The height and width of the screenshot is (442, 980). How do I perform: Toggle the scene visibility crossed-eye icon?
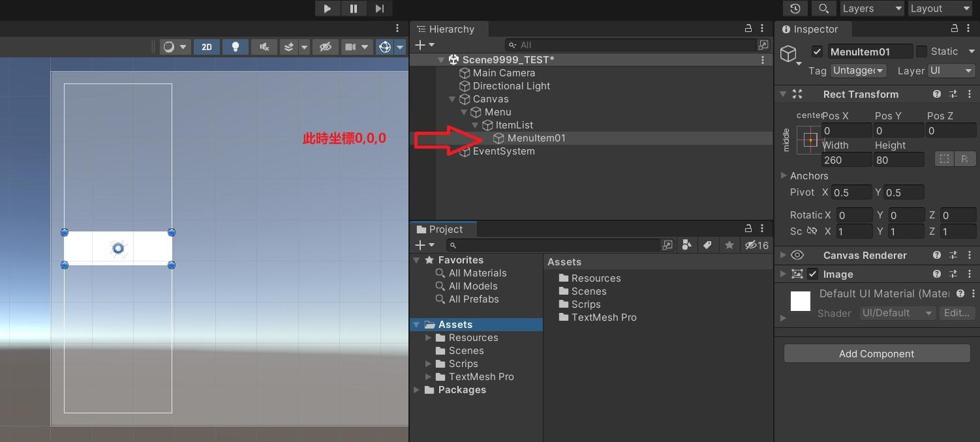[x=325, y=46]
